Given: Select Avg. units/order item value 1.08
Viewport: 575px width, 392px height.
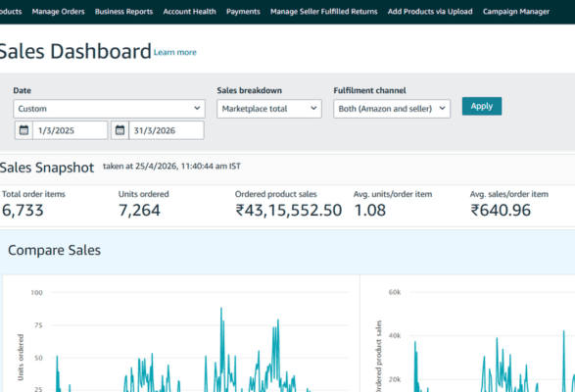Looking at the screenshot, I should coord(370,211).
